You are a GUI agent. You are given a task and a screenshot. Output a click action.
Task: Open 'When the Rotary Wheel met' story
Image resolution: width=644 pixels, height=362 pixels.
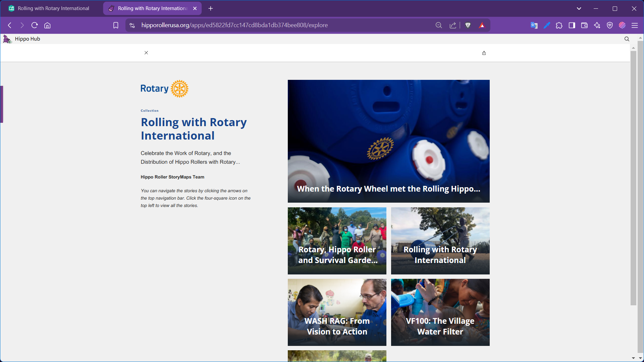click(389, 141)
